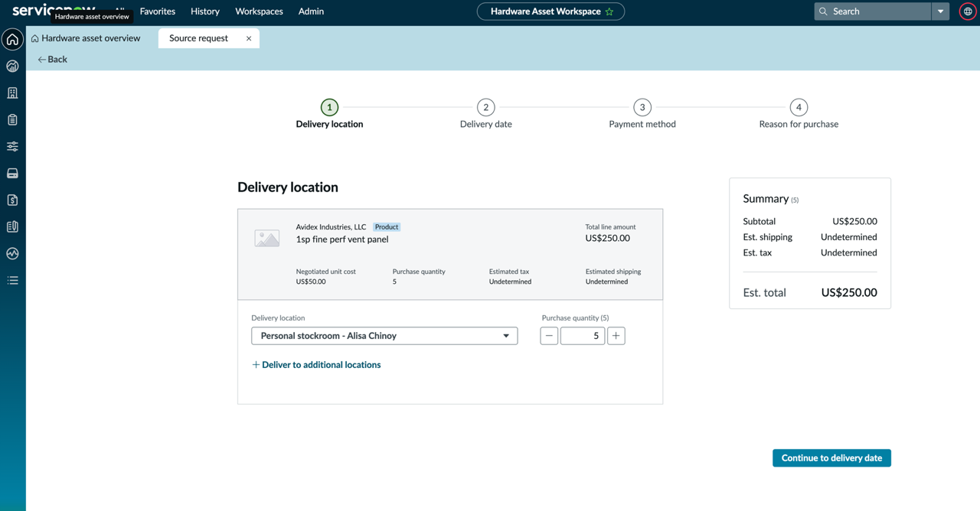The image size is (980, 511).
Task: Go Back using the arrow link
Action: click(x=52, y=59)
